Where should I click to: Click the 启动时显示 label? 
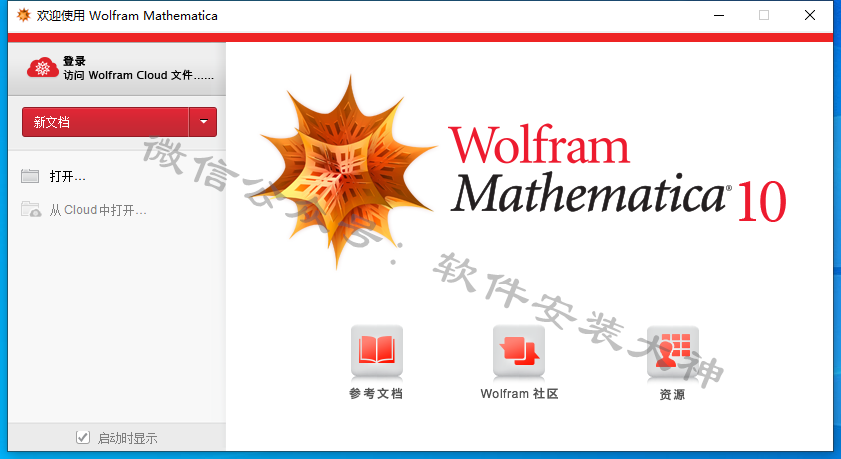point(128,438)
